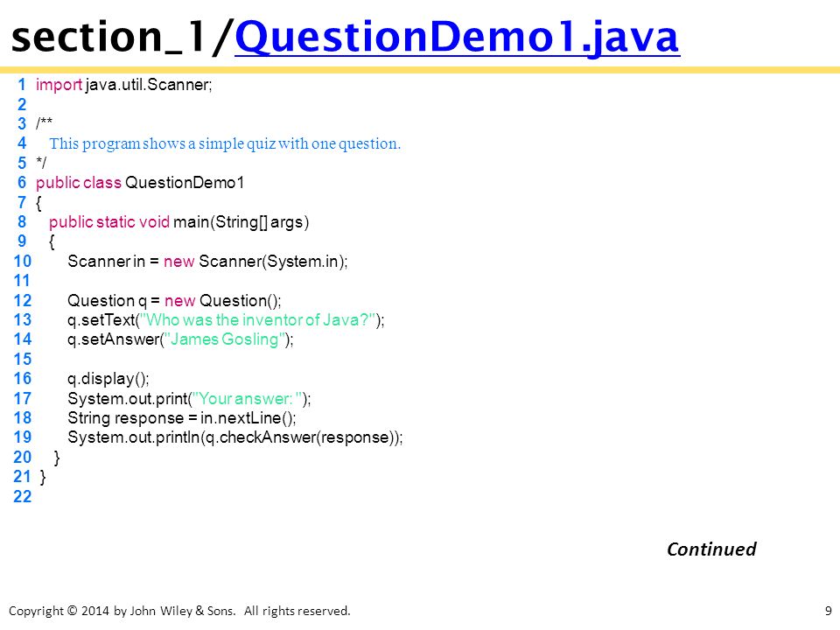Open the QuestionDemo1.java link in the title
The height and width of the screenshot is (630, 840).
point(457,37)
